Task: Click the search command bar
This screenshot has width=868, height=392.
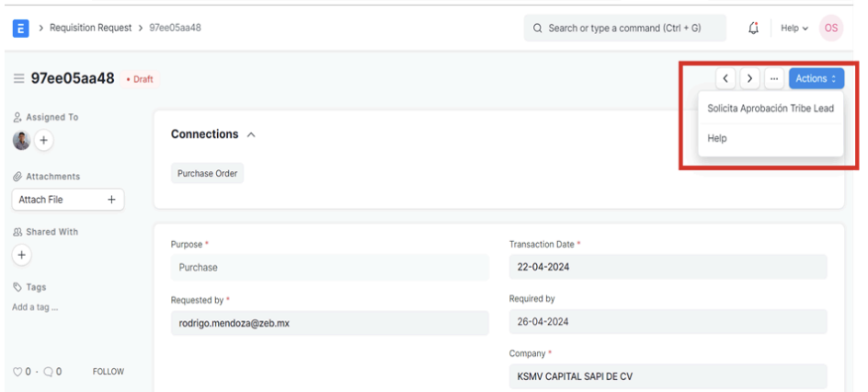Action: coord(624,28)
